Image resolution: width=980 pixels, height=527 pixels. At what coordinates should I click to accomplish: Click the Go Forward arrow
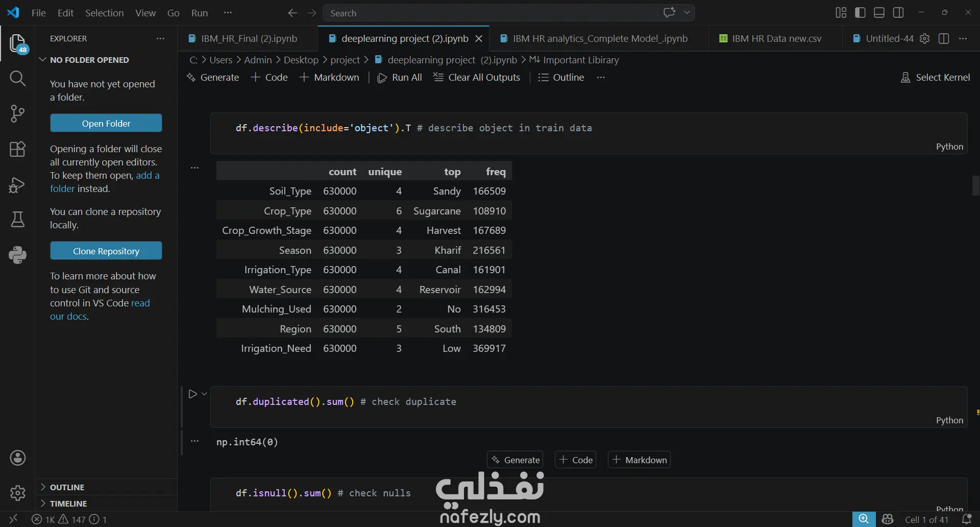coord(312,13)
